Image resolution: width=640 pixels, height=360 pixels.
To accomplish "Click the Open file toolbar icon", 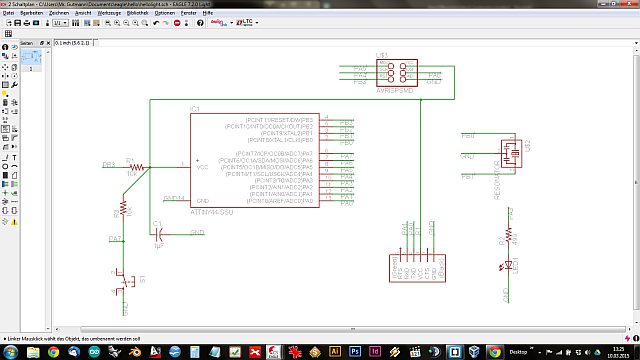I will click(x=9, y=23).
